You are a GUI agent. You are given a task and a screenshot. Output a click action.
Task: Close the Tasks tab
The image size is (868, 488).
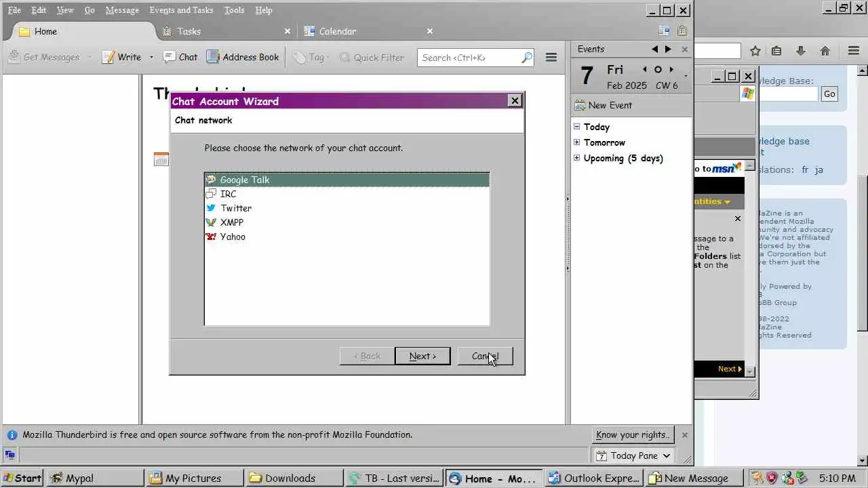[288, 31]
